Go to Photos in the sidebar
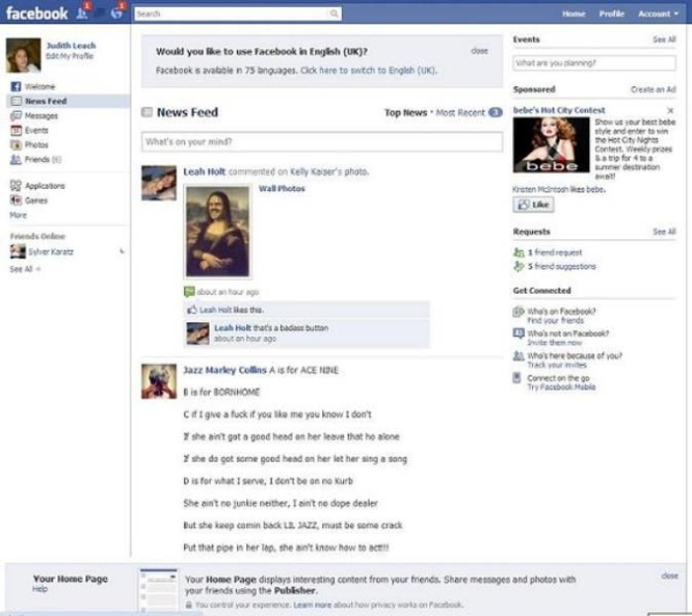The image size is (692, 616). (x=36, y=144)
